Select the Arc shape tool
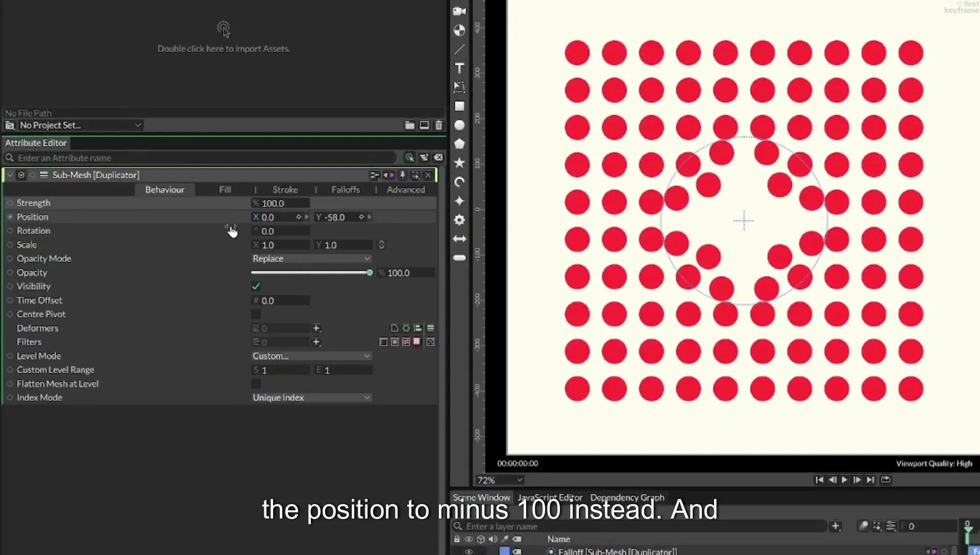980x555 pixels. pos(459,182)
